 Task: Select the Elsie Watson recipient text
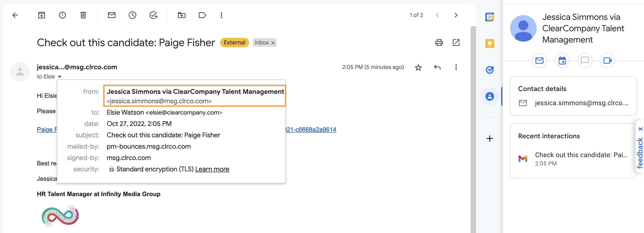(164, 113)
